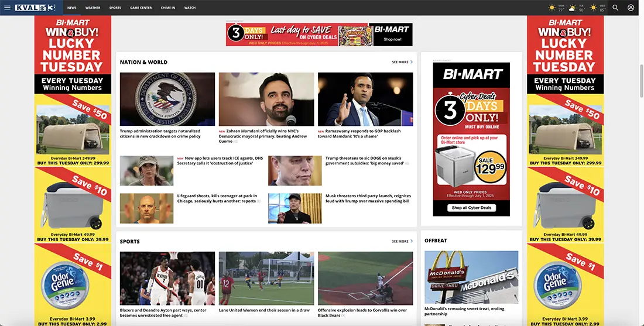
Task: Click the TUE partly cloudy weather icon
Action: (x=572, y=8)
